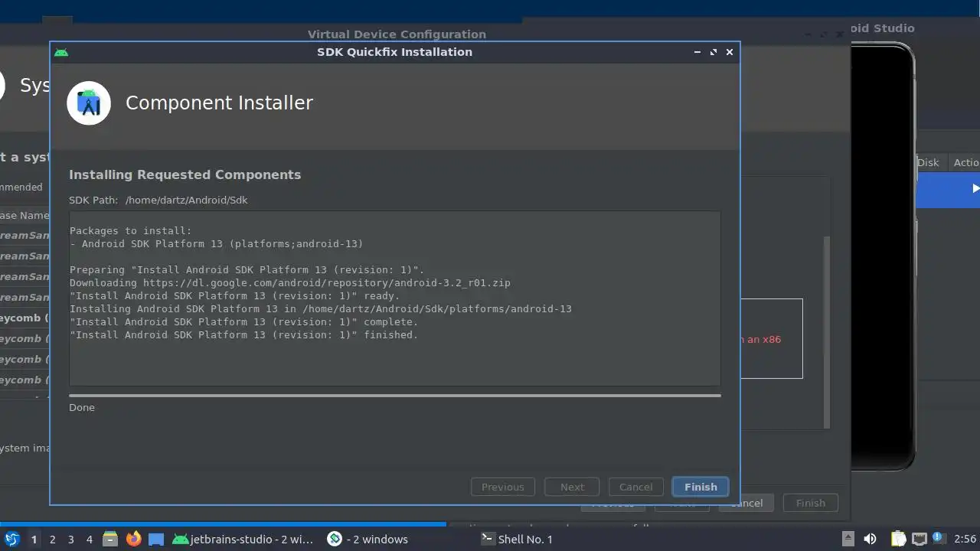Screen dimensions: 980x551
Task: Click the download URL line in the install log
Action: coord(290,282)
